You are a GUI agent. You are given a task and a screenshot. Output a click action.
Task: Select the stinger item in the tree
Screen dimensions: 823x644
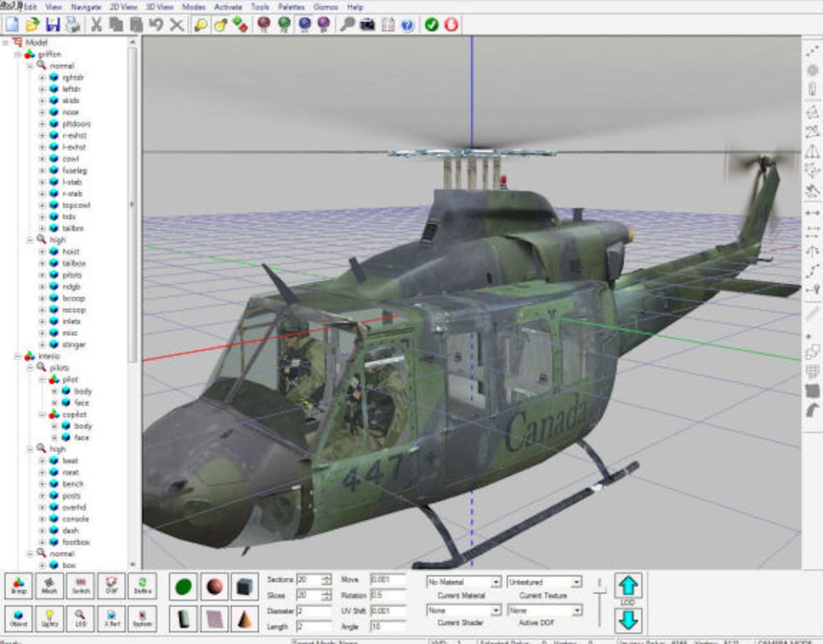[x=73, y=345]
